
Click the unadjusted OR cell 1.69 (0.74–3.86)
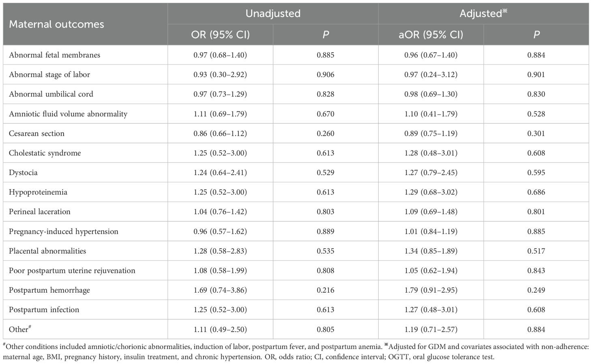(220, 290)
